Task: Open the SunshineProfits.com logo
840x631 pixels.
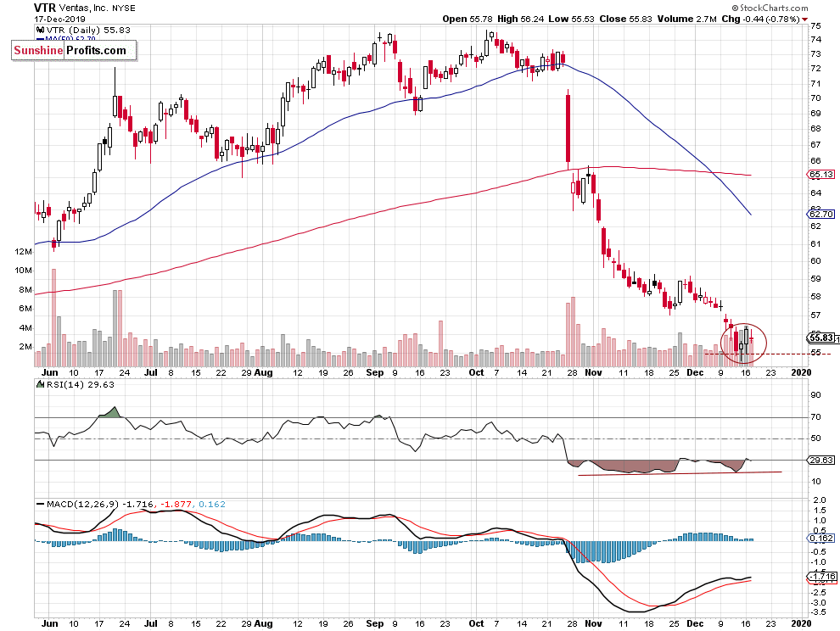Action: pyautogui.click(x=74, y=50)
